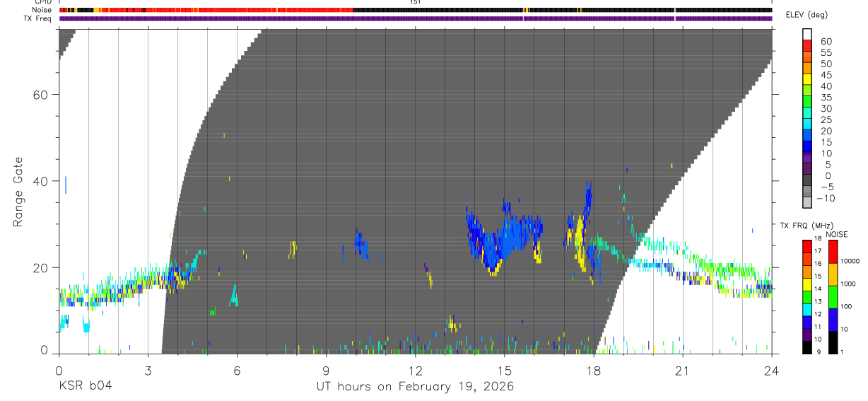Click the 'Range Gate' vertical axis title
The height and width of the screenshot is (401, 868).
click(18, 192)
